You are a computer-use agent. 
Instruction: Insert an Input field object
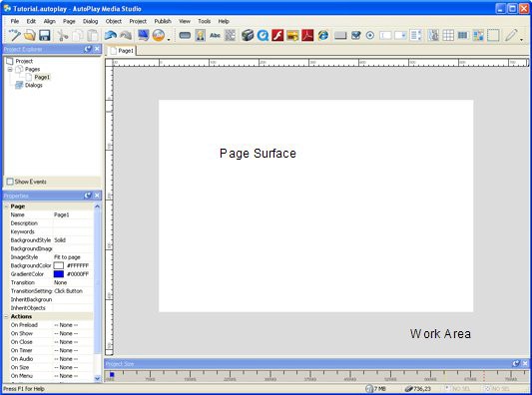click(x=385, y=35)
